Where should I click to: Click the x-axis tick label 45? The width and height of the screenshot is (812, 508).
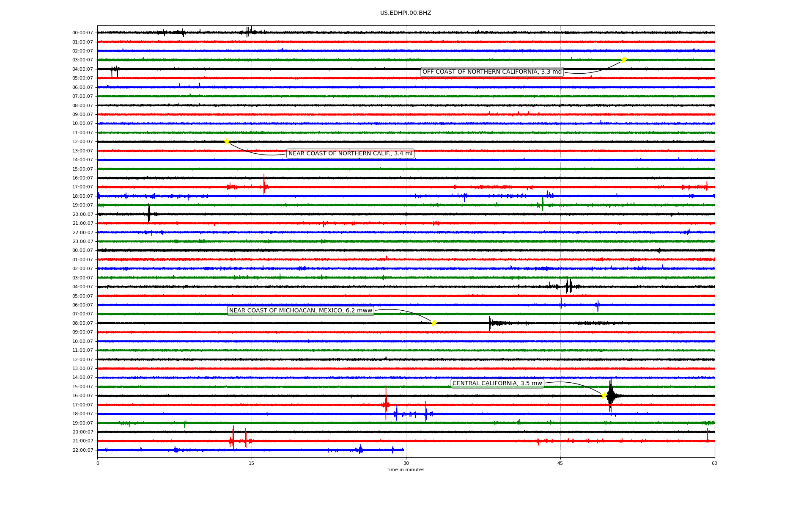[x=560, y=463]
